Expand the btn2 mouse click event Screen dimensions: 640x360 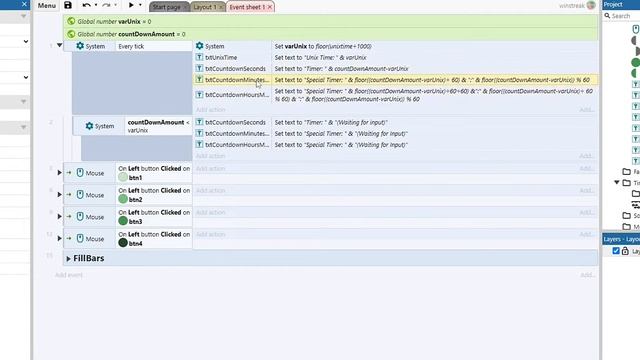(x=60, y=195)
